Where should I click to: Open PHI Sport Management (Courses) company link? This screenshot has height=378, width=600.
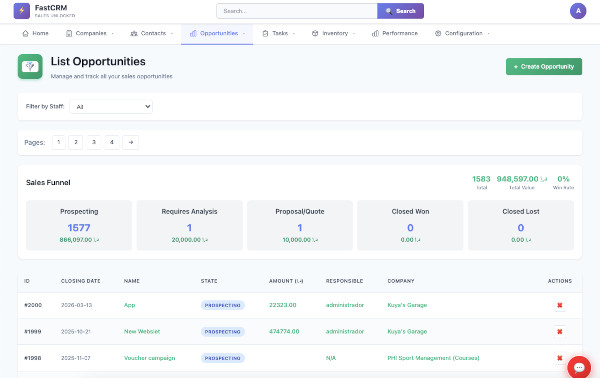(433, 358)
